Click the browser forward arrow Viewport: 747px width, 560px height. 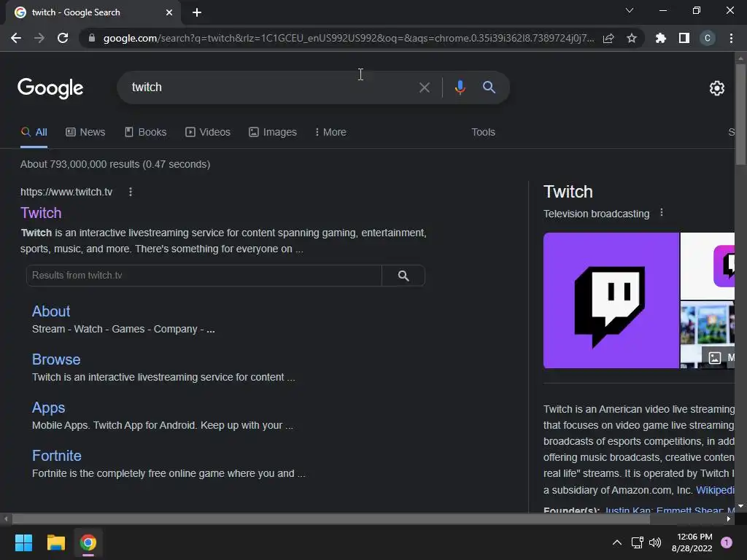pos(39,38)
